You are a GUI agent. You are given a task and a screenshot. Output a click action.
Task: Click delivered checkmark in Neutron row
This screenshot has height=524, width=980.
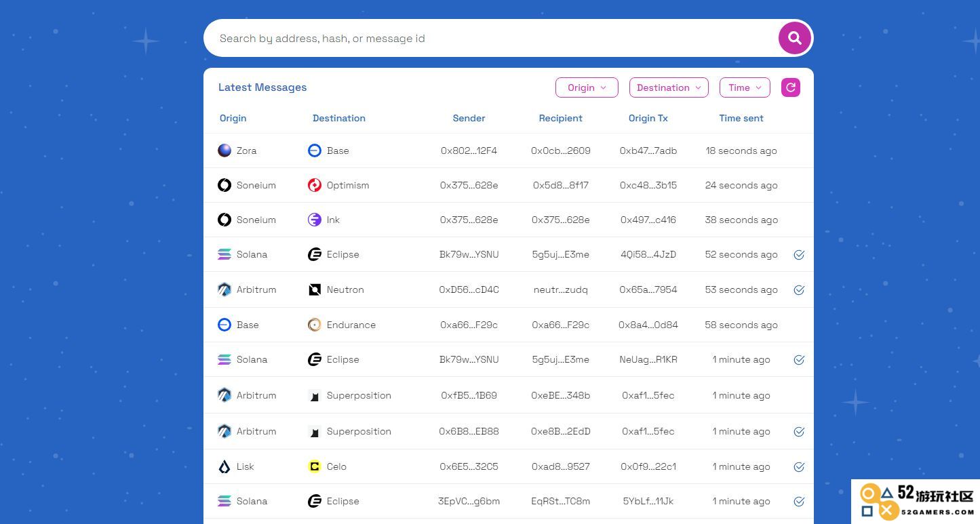pyautogui.click(x=799, y=290)
